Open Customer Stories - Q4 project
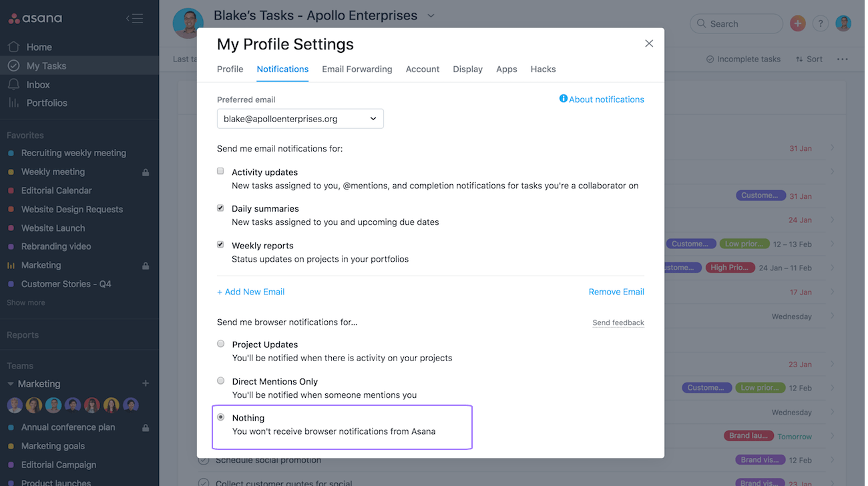 [x=66, y=284]
